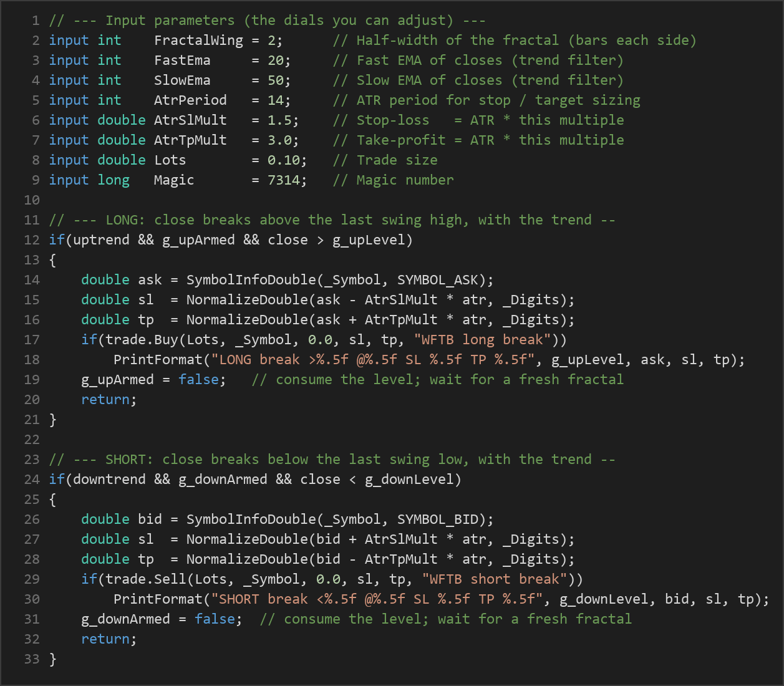Click the Input parameters header comment

267,21
